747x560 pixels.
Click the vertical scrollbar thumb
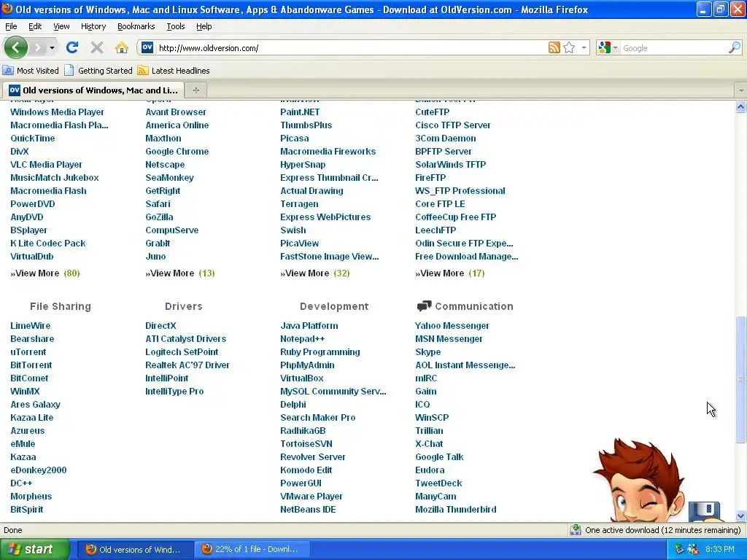(740, 379)
